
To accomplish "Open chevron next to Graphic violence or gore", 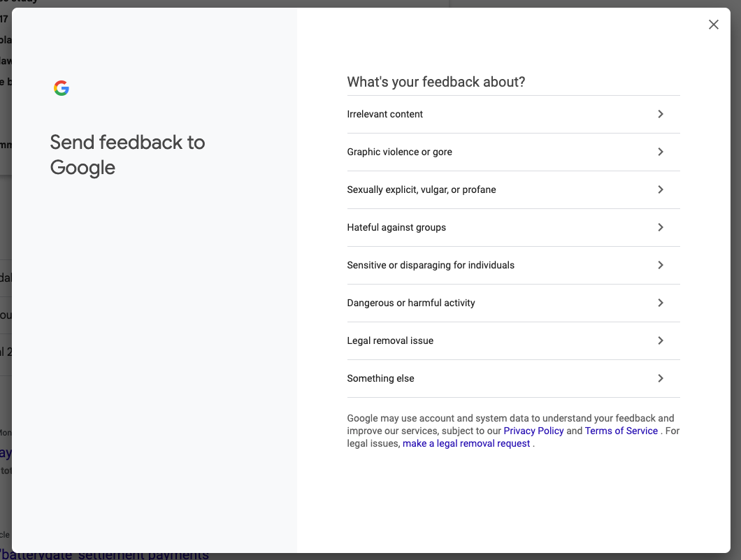I will click(660, 152).
